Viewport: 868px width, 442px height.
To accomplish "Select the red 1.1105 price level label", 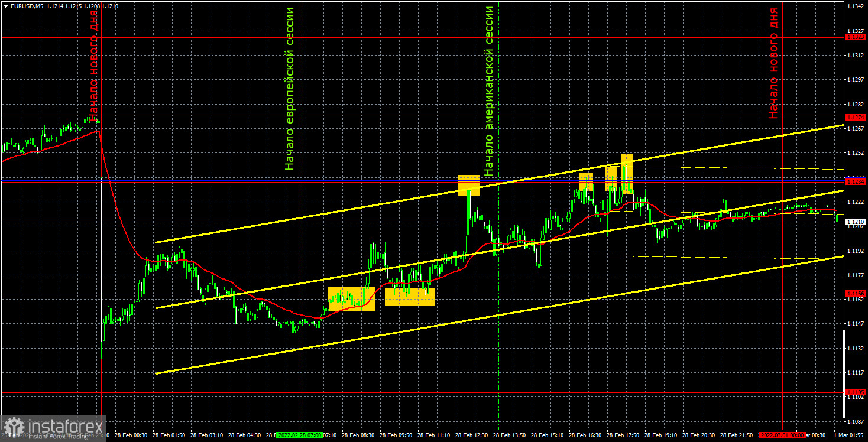I will pos(856,392).
